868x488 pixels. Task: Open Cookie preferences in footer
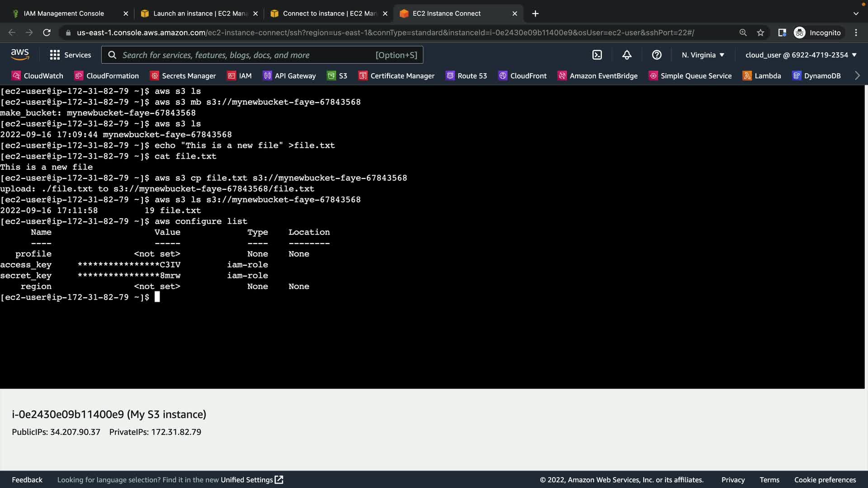click(825, 480)
